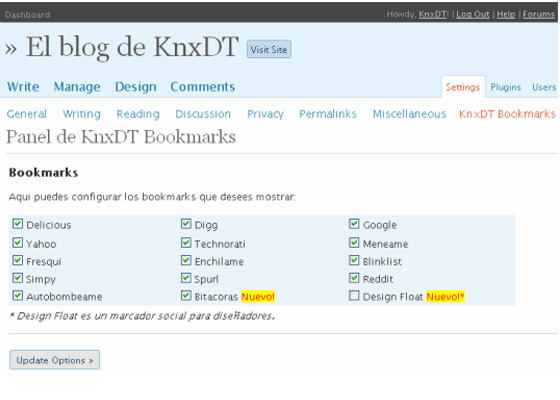The width and height of the screenshot is (560, 400).
Task: Click the Nuevo! badge next to Bitacoras
Action: [258, 296]
